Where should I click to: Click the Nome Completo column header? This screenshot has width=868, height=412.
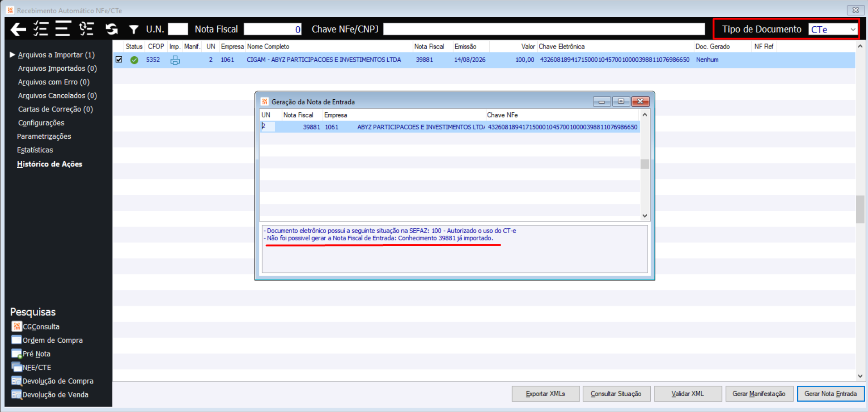point(329,46)
